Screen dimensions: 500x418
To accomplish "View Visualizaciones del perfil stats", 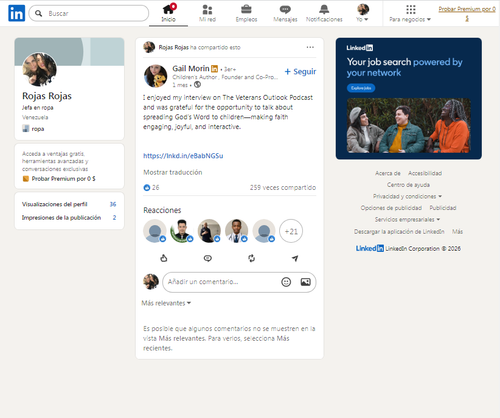I will point(69,204).
